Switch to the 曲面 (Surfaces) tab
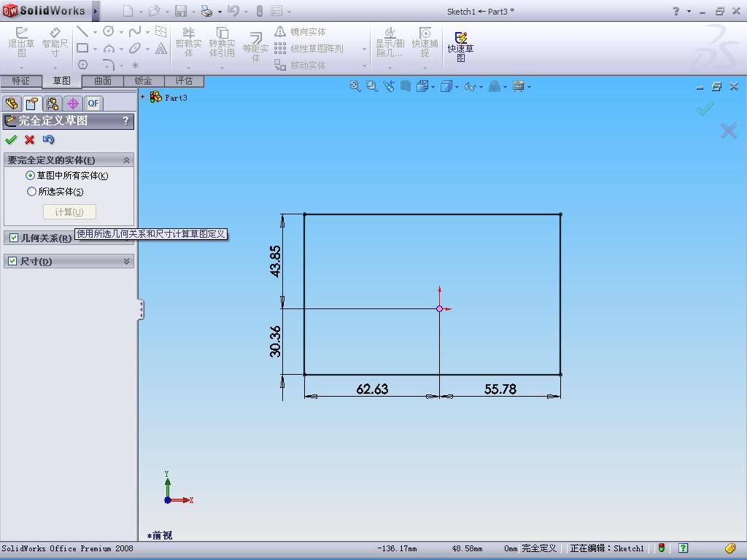Viewport: 747px width, 560px height. 102,81
